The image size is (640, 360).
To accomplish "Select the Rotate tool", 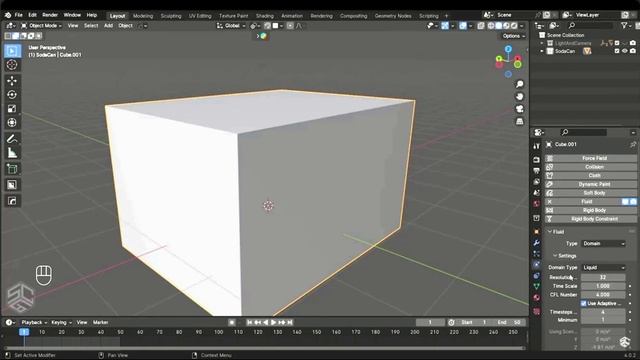I will pyautogui.click(x=12, y=95).
